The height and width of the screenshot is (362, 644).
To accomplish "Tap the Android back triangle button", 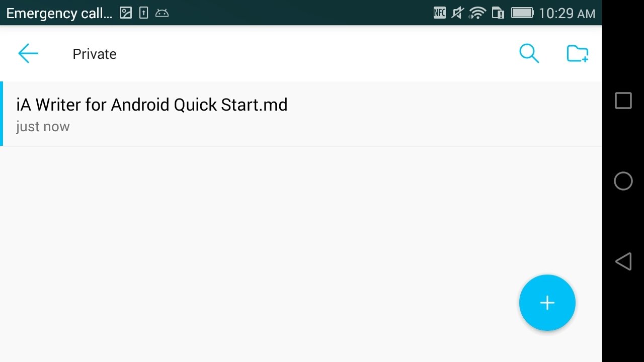I will point(623,261).
